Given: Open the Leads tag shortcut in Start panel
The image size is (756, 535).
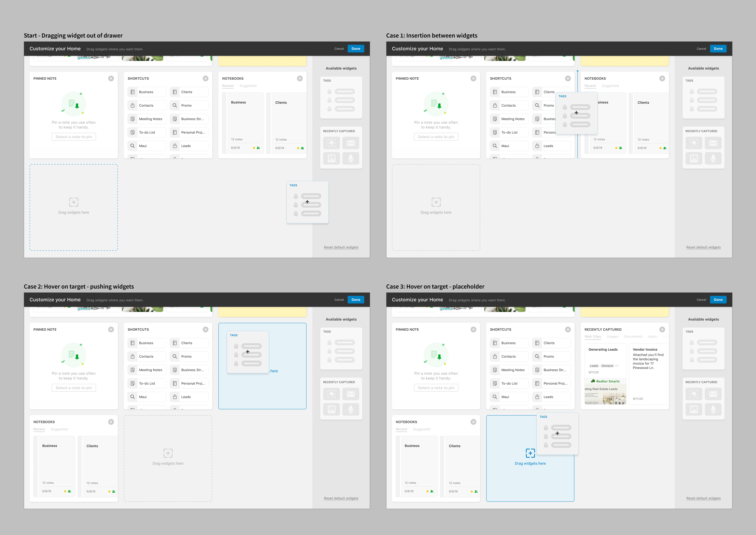Looking at the screenshot, I should (x=189, y=146).
